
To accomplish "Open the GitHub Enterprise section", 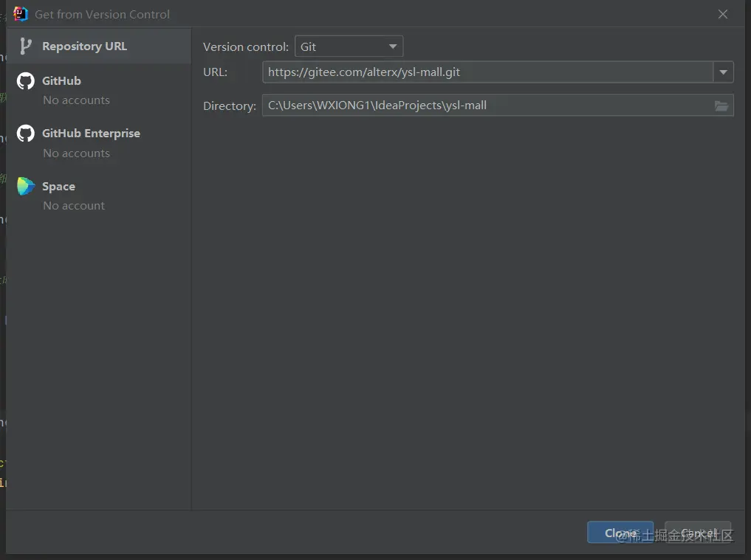I will pyautogui.click(x=99, y=142).
